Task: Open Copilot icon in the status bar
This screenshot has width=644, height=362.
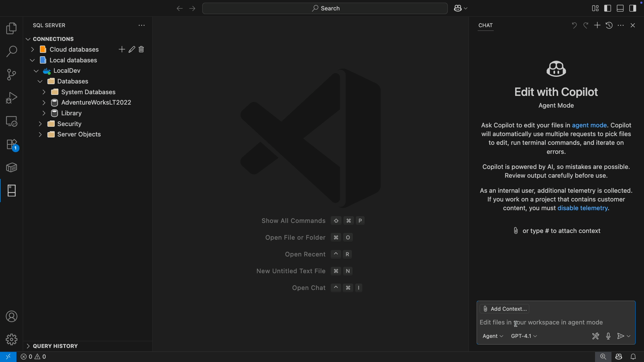Action: [619, 357]
